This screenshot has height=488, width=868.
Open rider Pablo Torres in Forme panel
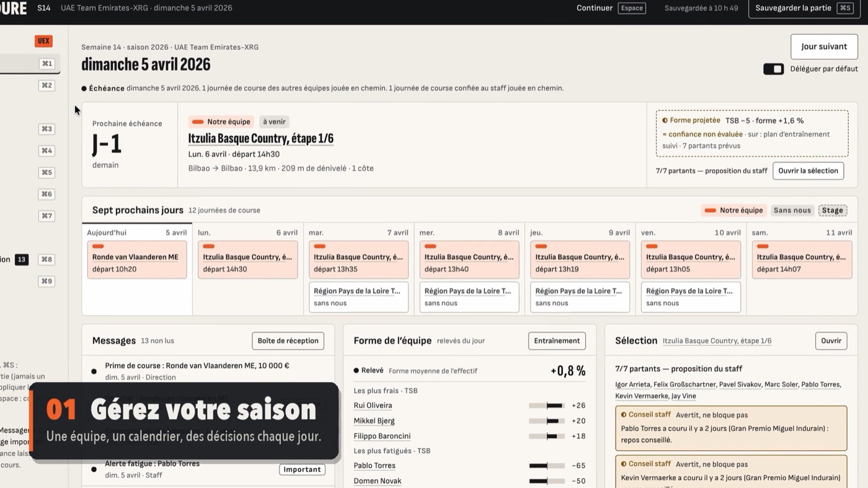[374, 466]
